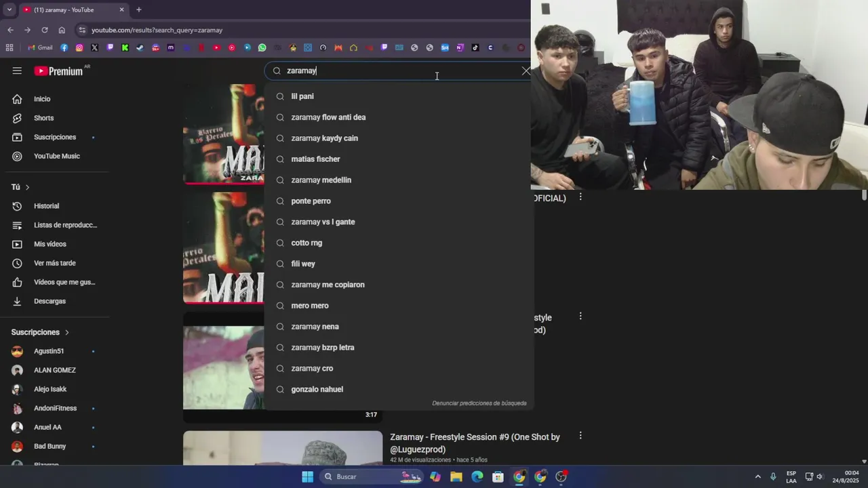Screen dimensions: 868x488
Task: Click the thumbs-up Videos que me gustan icon
Action: (x=18, y=282)
